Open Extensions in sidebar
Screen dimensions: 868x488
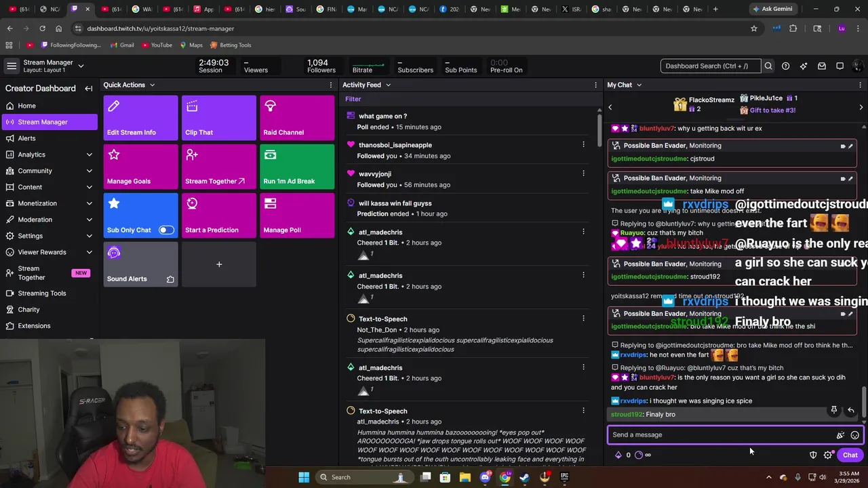coord(49,326)
